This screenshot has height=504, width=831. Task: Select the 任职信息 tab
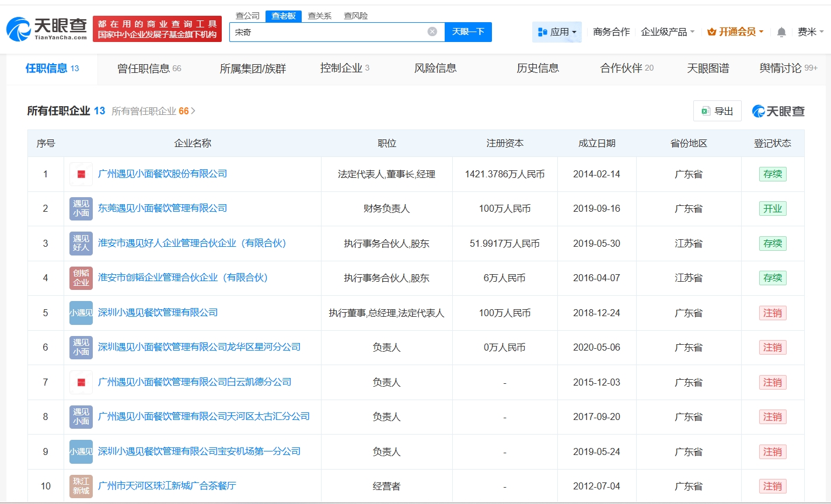(x=52, y=68)
